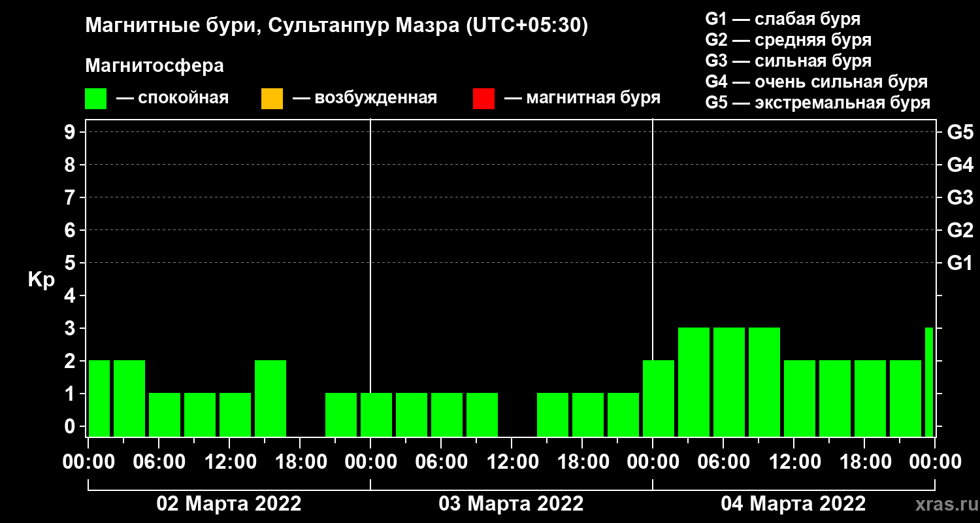Click the '00:00' label starting 04 Марта

point(653,462)
